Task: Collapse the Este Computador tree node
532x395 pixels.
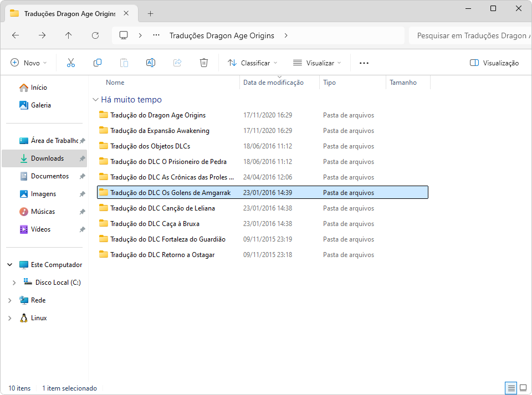Action: pos(10,264)
